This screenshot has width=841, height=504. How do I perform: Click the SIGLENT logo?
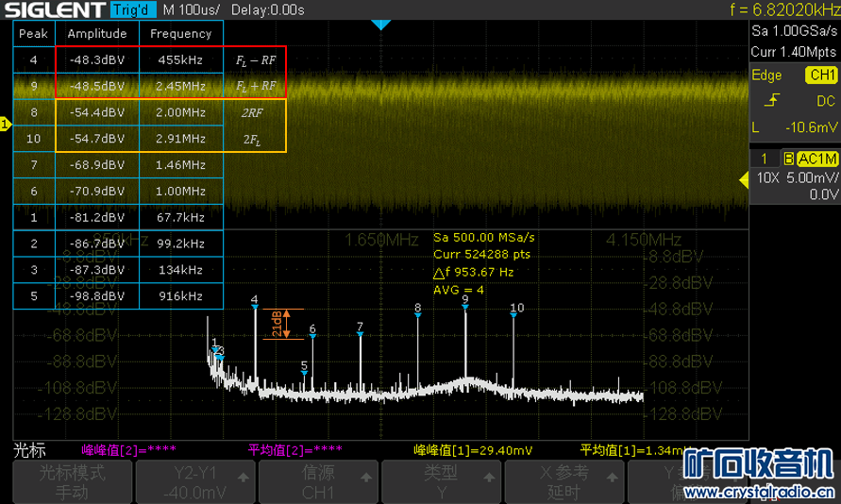53,11
